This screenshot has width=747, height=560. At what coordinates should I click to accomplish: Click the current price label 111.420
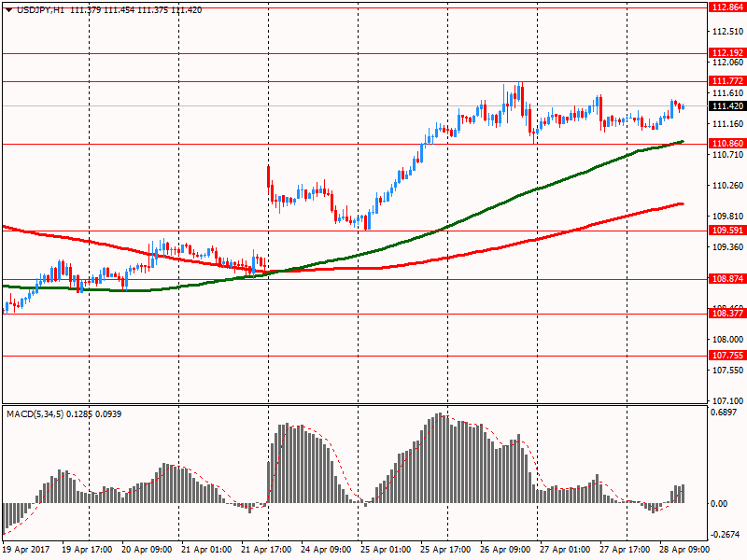[727, 105]
